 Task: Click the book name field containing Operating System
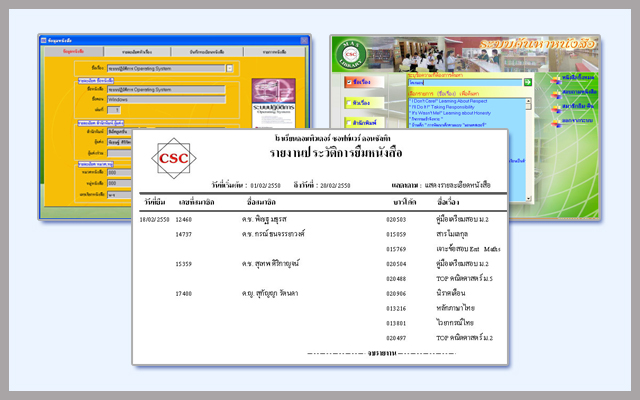166,89
